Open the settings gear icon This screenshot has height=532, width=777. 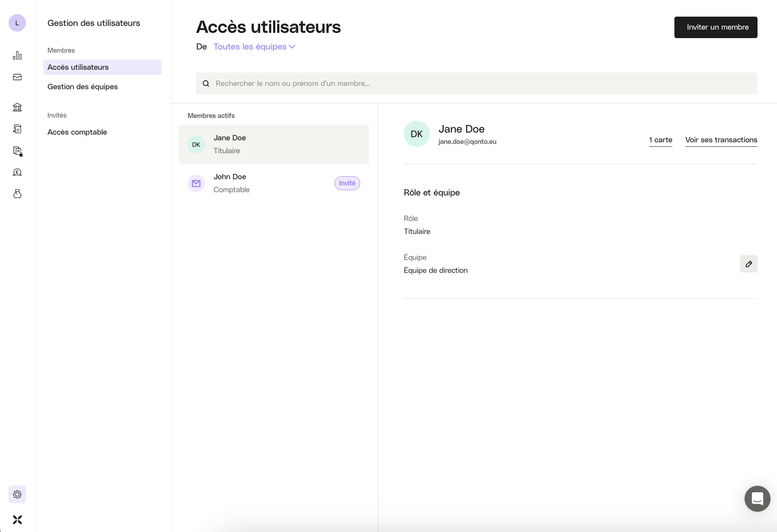17,494
